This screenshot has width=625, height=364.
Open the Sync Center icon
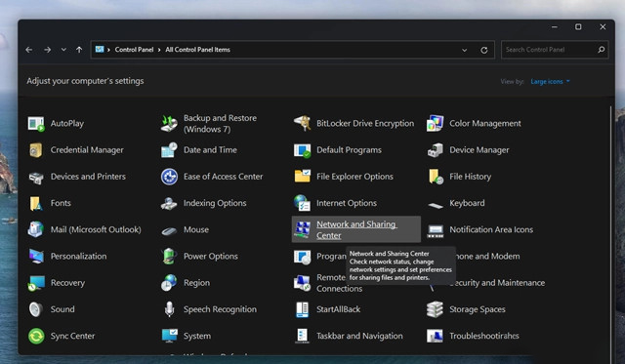(x=36, y=336)
